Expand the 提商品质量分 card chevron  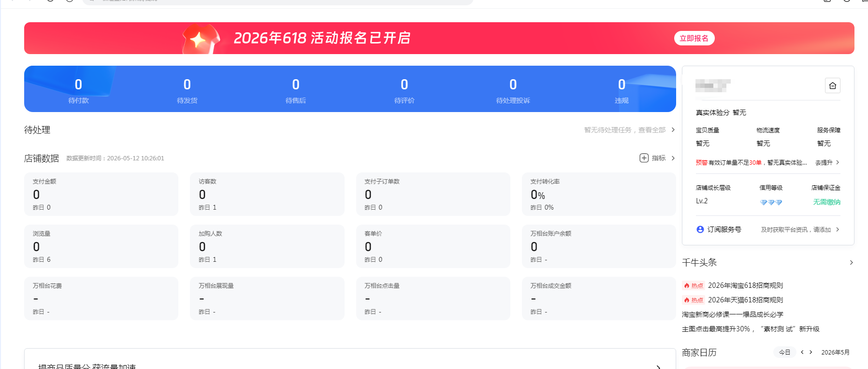(x=658, y=367)
